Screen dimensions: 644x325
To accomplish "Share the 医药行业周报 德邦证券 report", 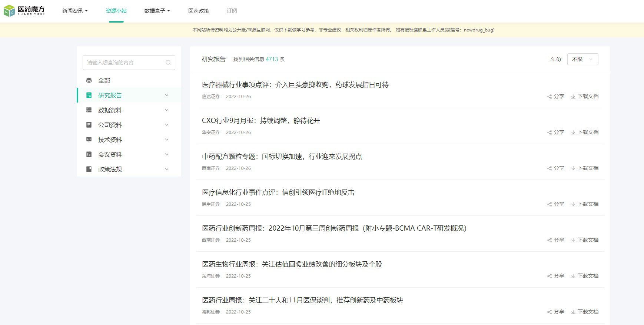I will (556, 312).
